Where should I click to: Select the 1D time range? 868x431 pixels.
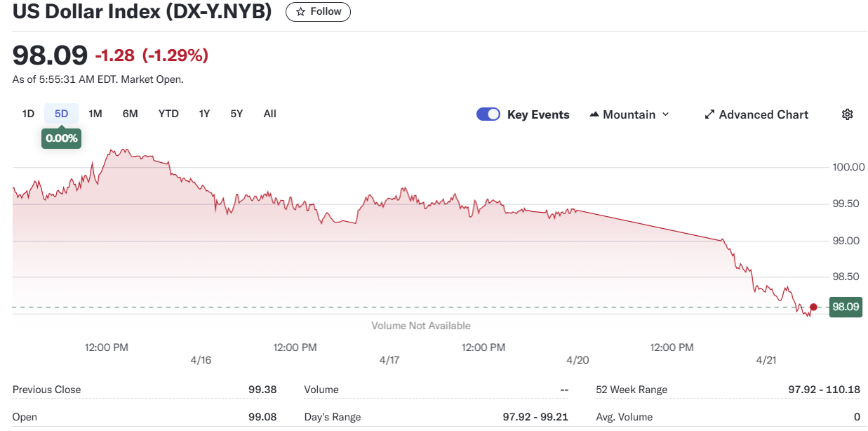point(28,114)
